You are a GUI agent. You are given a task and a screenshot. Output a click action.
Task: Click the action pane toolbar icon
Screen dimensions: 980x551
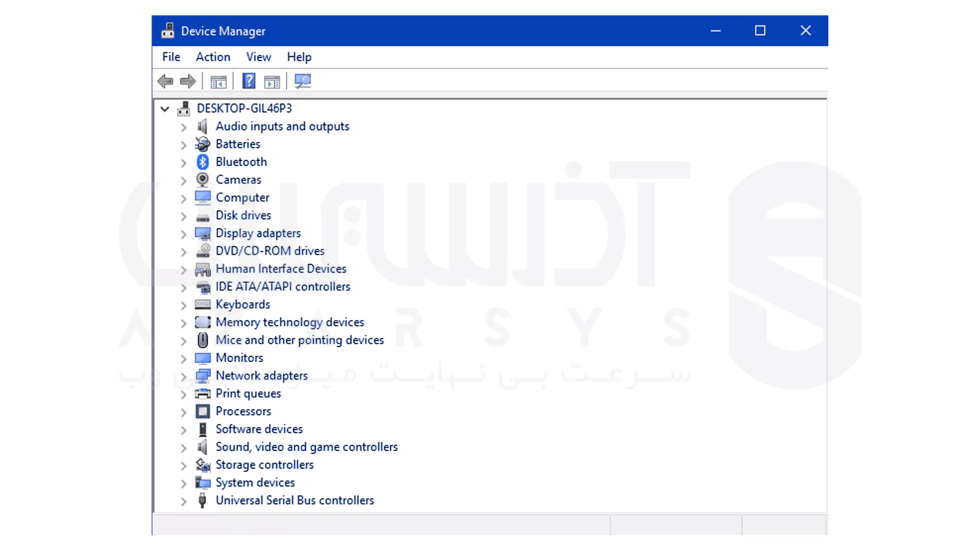click(x=272, y=82)
